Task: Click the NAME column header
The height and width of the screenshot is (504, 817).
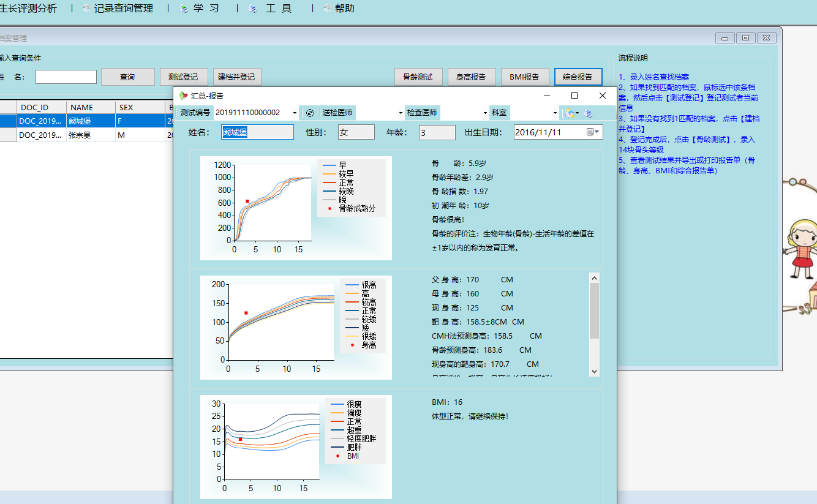Action: point(91,108)
